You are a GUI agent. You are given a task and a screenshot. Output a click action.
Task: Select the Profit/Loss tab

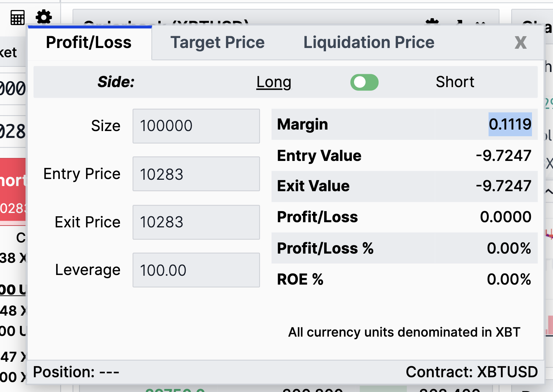point(89,42)
